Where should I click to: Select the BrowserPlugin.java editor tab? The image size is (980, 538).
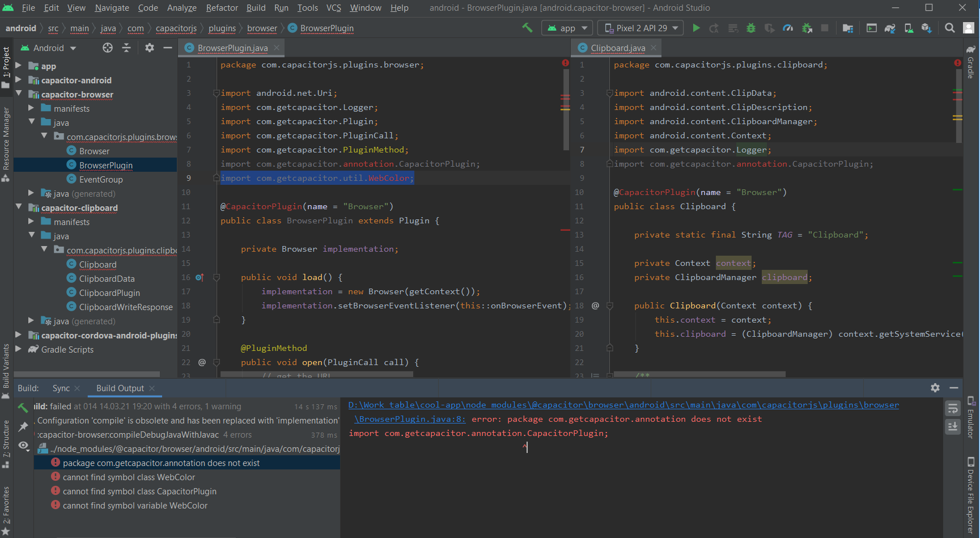[x=232, y=48]
